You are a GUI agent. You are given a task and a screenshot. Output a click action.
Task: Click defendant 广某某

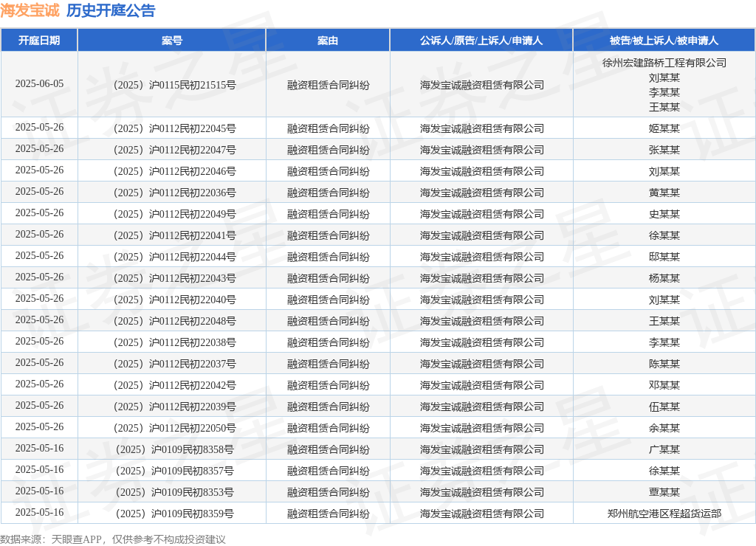[x=664, y=449]
